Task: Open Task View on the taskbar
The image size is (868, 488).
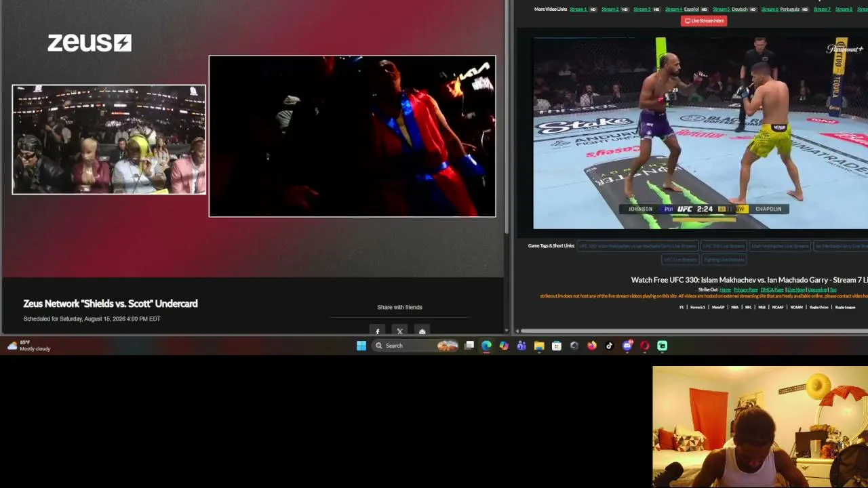Action: [469, 346]
